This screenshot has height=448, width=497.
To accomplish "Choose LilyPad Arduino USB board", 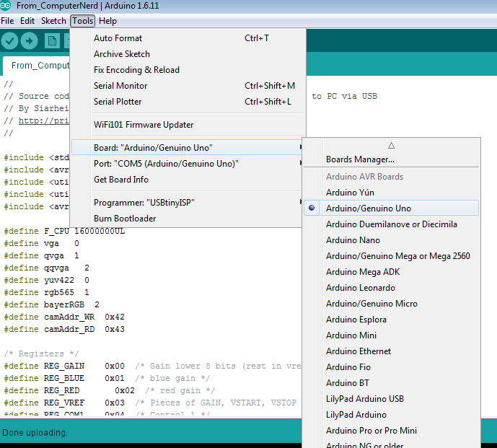I will click(392, 398).
